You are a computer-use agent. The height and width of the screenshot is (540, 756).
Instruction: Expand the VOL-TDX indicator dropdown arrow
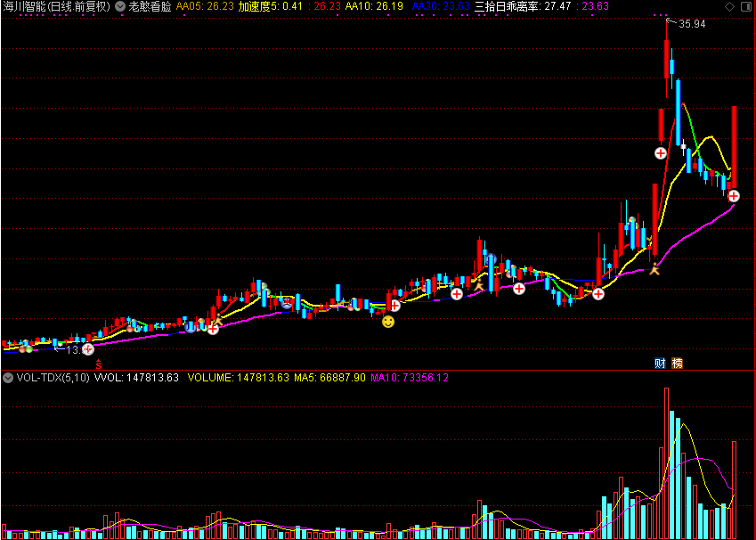(8, 378)
